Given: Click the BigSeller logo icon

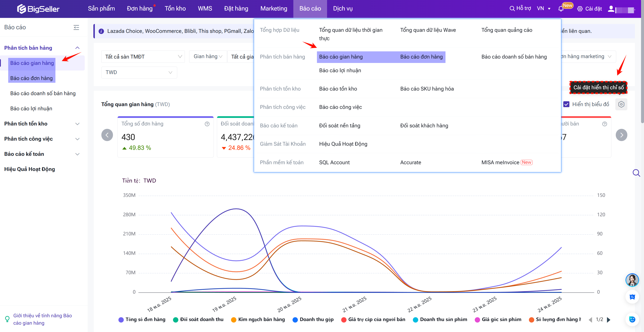Looking at the screenshot, I should [21, 9].
